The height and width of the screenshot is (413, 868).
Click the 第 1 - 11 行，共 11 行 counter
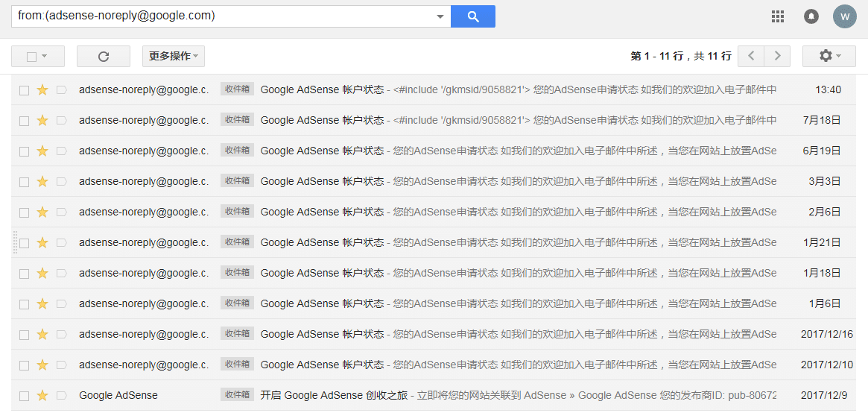681,56
